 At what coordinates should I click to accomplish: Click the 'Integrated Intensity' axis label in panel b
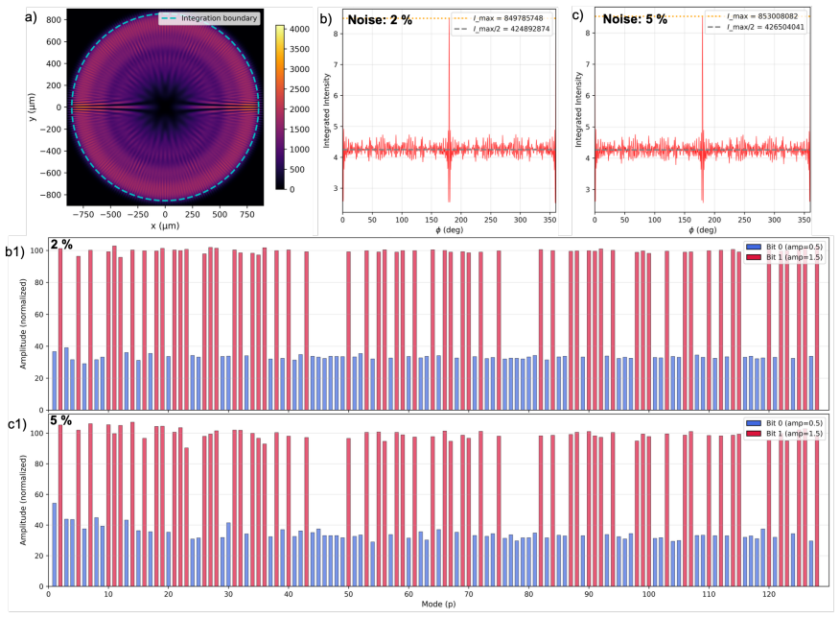tap(327, 111)
